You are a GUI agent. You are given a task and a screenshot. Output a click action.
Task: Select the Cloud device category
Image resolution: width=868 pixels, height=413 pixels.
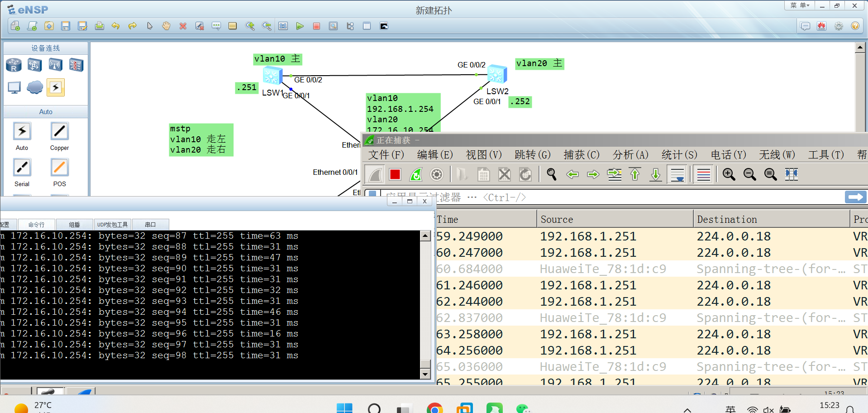coord(34,87)
